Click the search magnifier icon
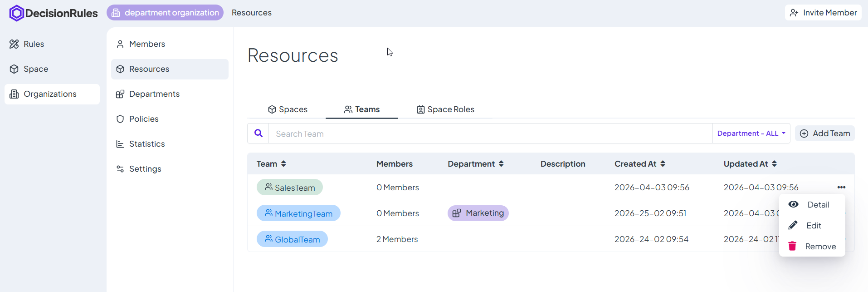The height and width of the screenshot is (292, 868). tap(258, 134)
